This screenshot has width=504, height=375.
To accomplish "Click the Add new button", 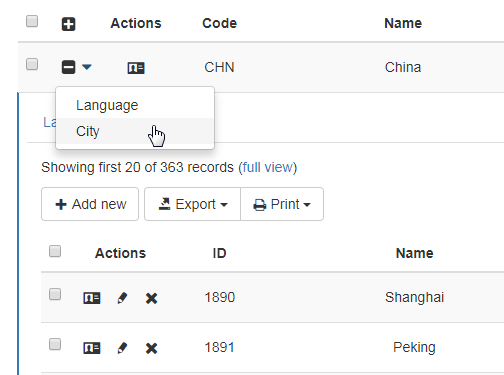I will tap(90, 204).
